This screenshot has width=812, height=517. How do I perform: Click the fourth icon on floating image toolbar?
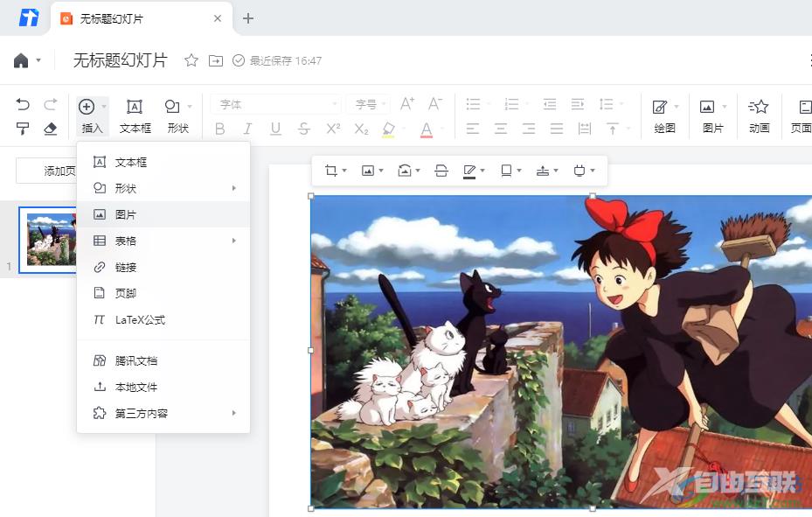(441, 171)
